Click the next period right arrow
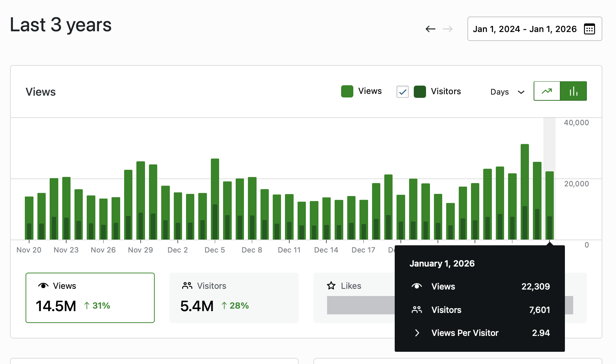This screenshot has width=616, height=364. pos(448,29)
